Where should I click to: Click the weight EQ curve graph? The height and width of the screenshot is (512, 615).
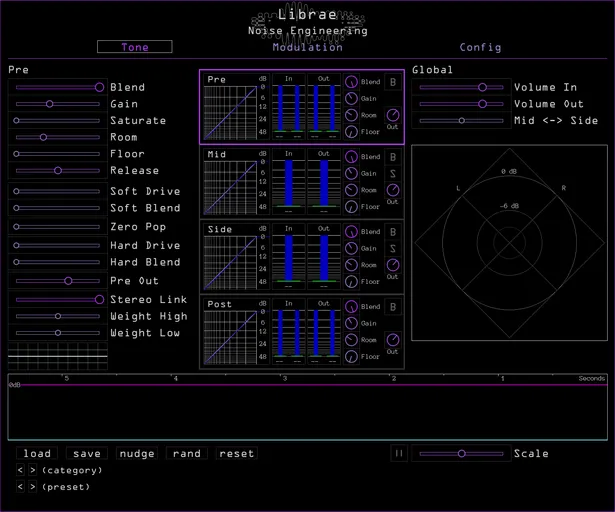58,356
